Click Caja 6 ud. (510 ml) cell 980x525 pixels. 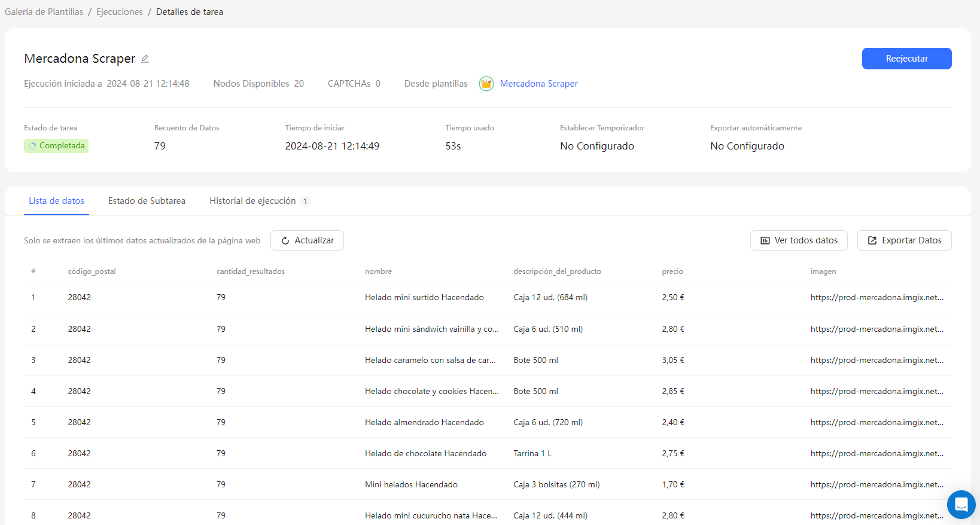point(548,329)
